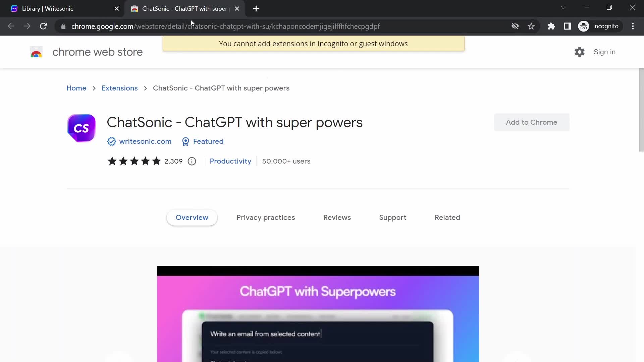Screen dimensions: 644x362
Task: Click the Support tab
Action: coord(393,218)
